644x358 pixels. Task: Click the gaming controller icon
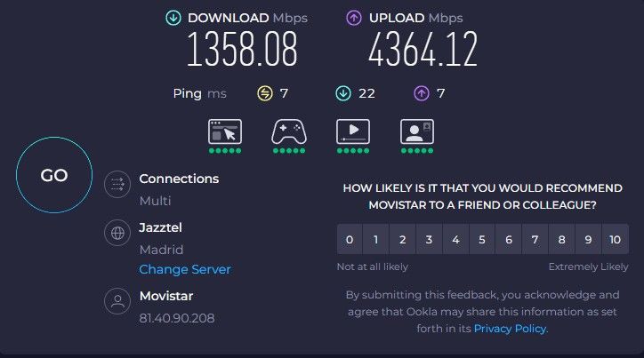click(x=289, y=131)
